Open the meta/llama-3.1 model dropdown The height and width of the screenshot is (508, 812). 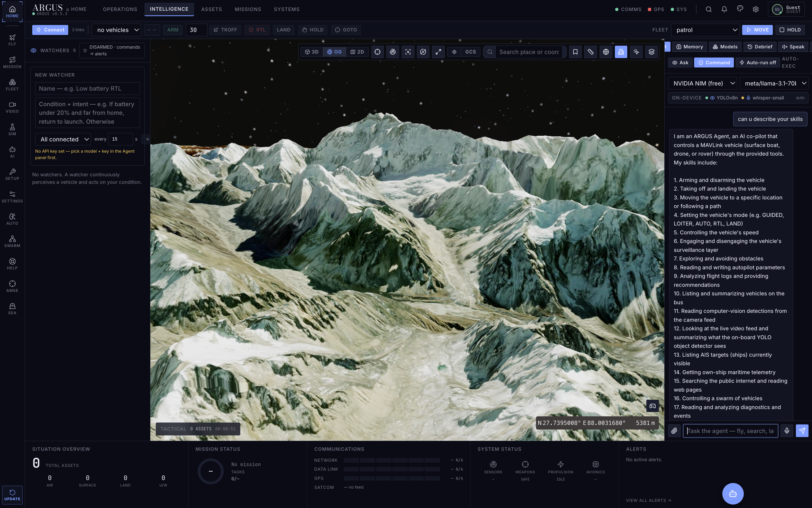(774, 83)
